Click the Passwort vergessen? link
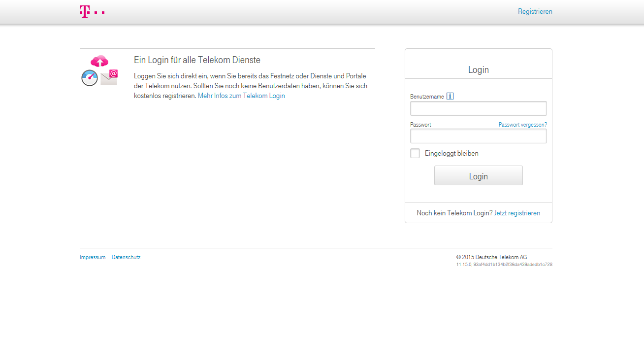 (x=523, y=125)
